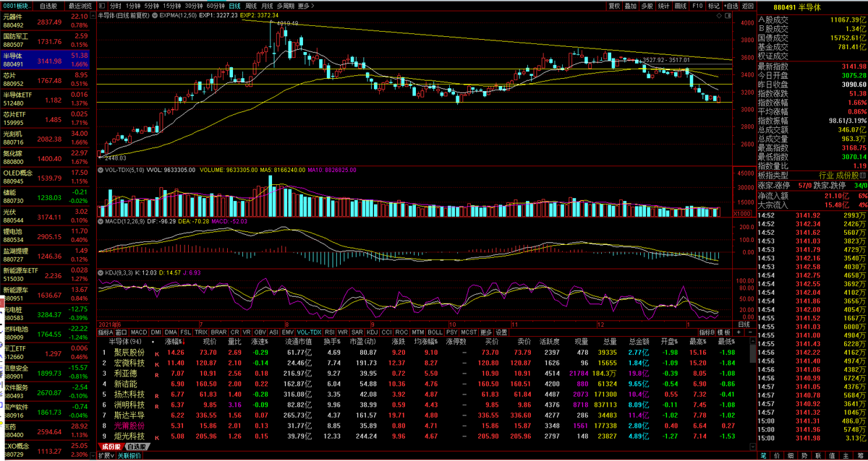Click the 标记 toolbar button
The width and height of the screenshot is (868, 461).
pos(715,5)
